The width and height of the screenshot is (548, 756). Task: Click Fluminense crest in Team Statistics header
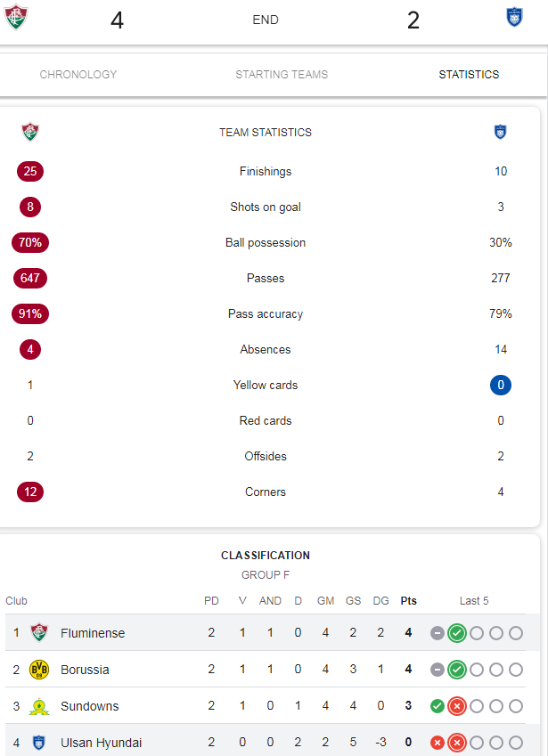[30, 132]
